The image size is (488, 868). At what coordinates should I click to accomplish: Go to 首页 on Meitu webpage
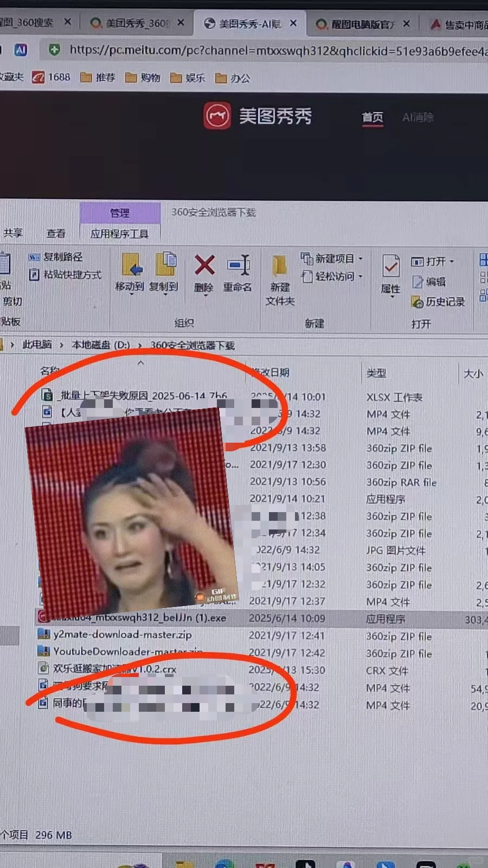(373, 117)
